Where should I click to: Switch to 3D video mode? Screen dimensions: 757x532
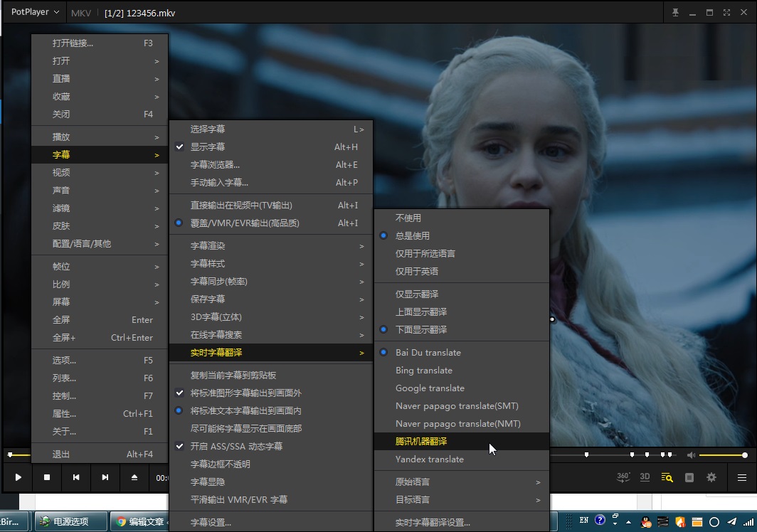(645, 478)
